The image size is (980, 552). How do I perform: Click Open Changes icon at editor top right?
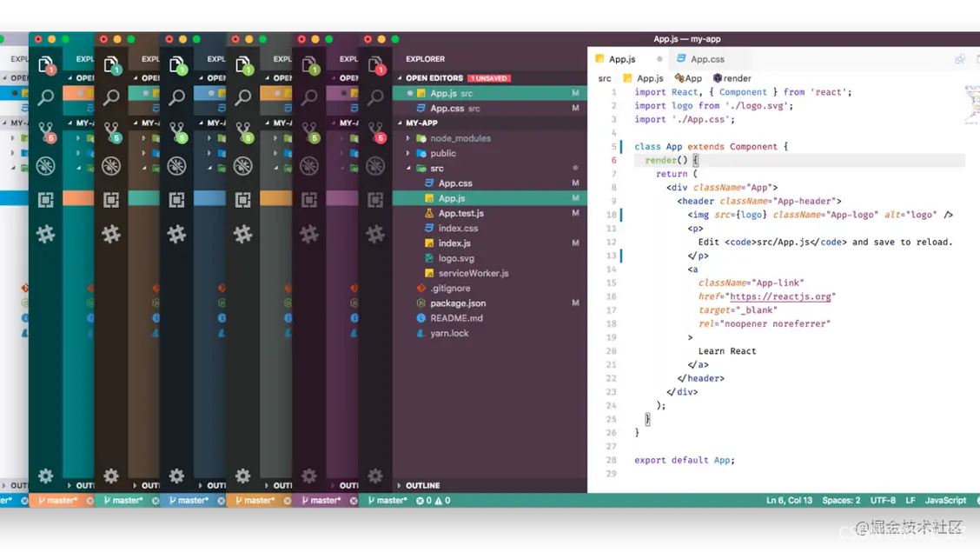(960, 59)
